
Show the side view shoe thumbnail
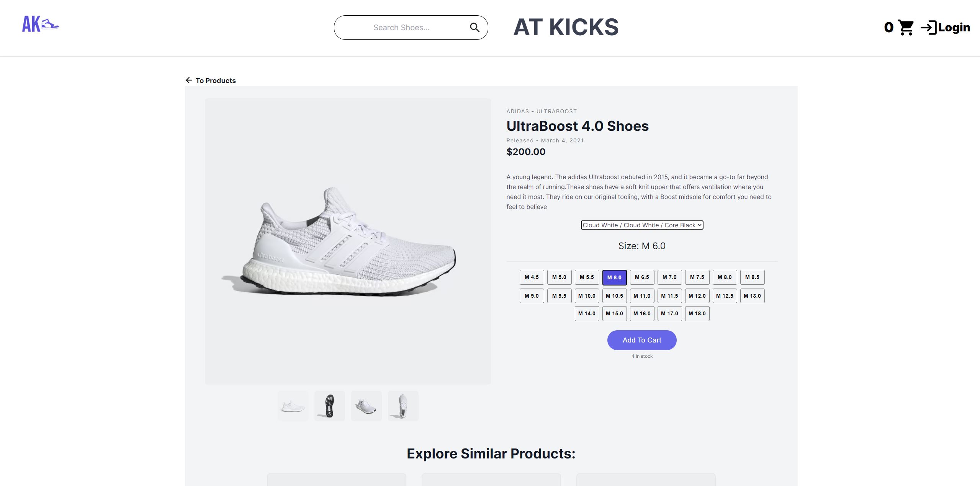293,406
